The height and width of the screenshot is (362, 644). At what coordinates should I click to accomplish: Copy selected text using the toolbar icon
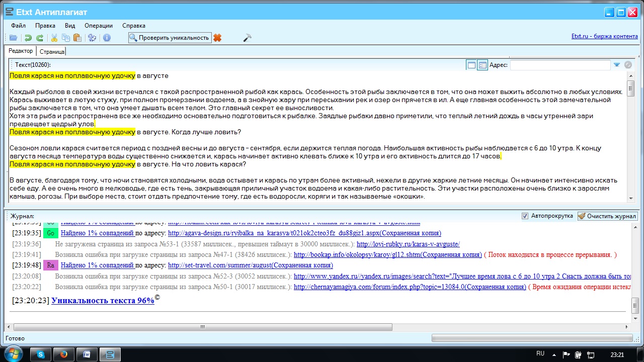(x=66, y=38)
